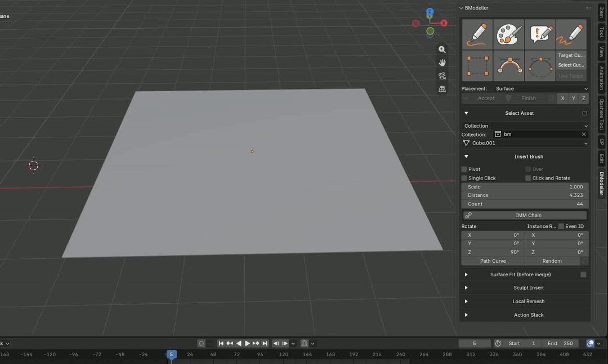Click the bm collection archive icon

[x=498, y=134]
